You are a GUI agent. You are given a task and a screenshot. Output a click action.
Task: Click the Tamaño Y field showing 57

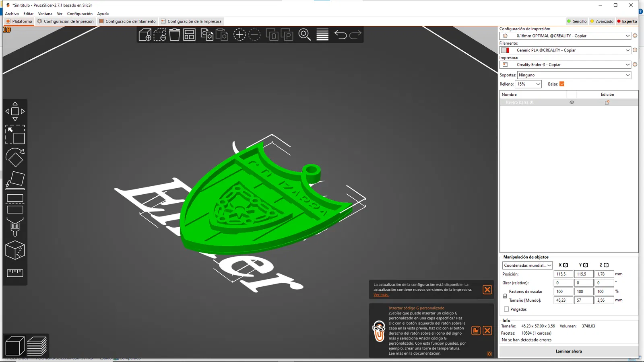point(584,300)
